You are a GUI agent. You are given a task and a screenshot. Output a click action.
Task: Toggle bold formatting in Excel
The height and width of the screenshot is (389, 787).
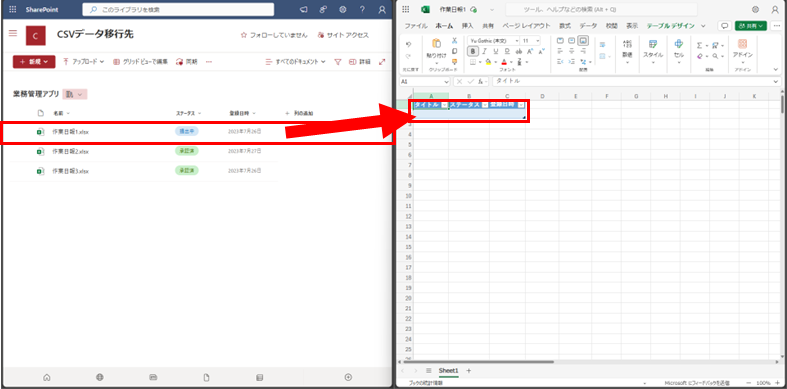[x=473, y=51]
